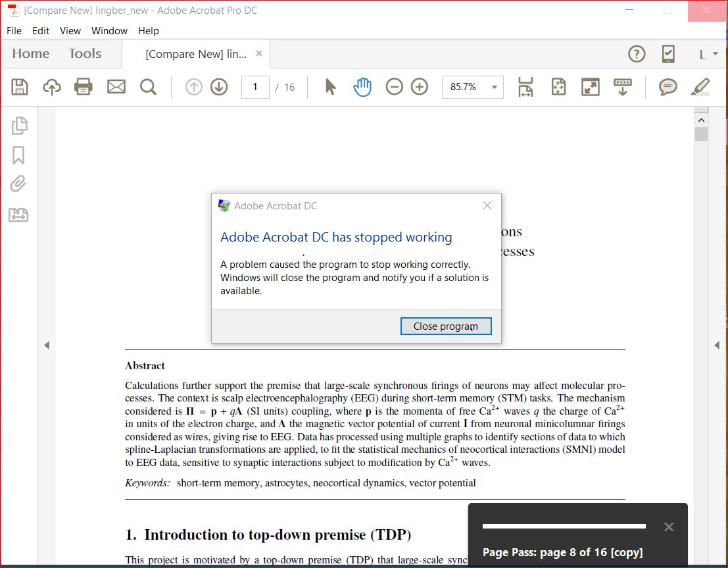
Task: Dismiss the Page Pass progress popup
Action: point(669,527)
